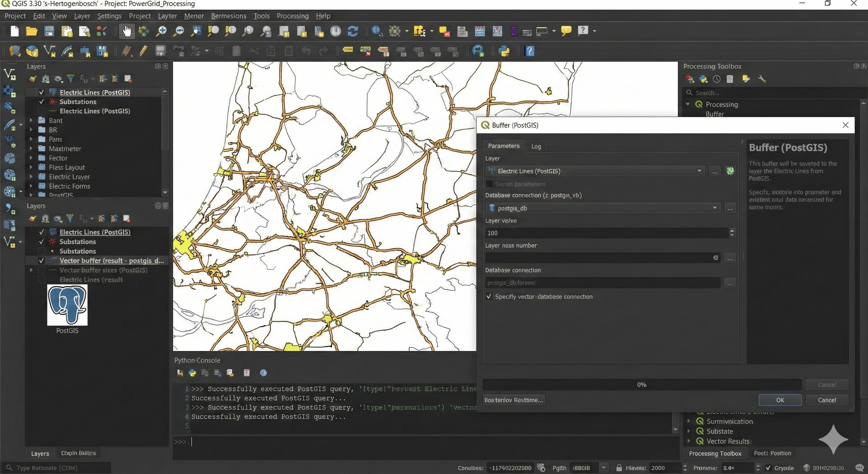
Task: Increase Layer value with spinner up arrow
Action: click(x=732, y=230)
